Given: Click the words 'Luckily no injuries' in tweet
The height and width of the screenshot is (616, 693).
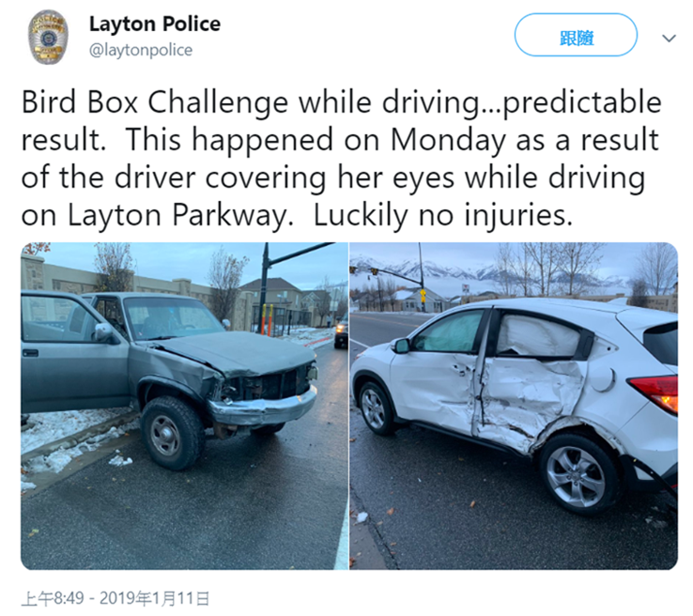Looking at the screenshot, I should pos(443,216).
